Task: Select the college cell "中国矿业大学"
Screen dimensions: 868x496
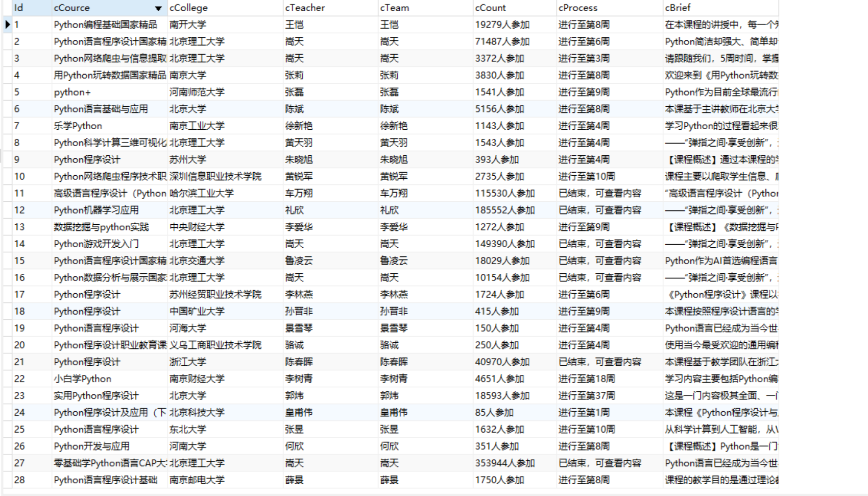Action: (x=225, y=311)
